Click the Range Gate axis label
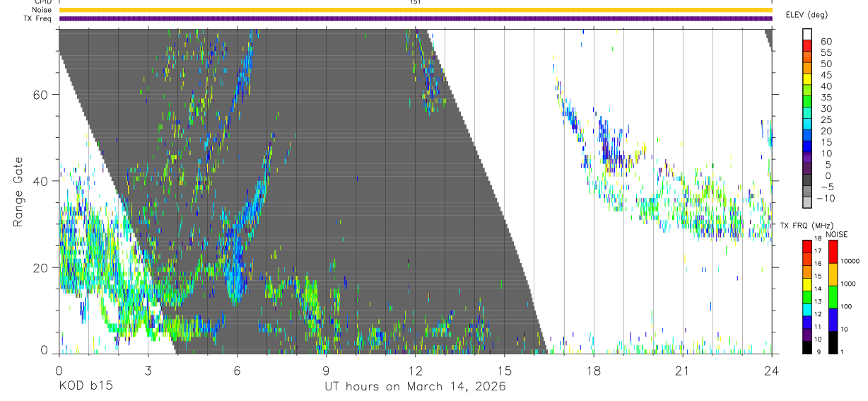This screenshot has width=868, height=401. [x=19, y=192]
